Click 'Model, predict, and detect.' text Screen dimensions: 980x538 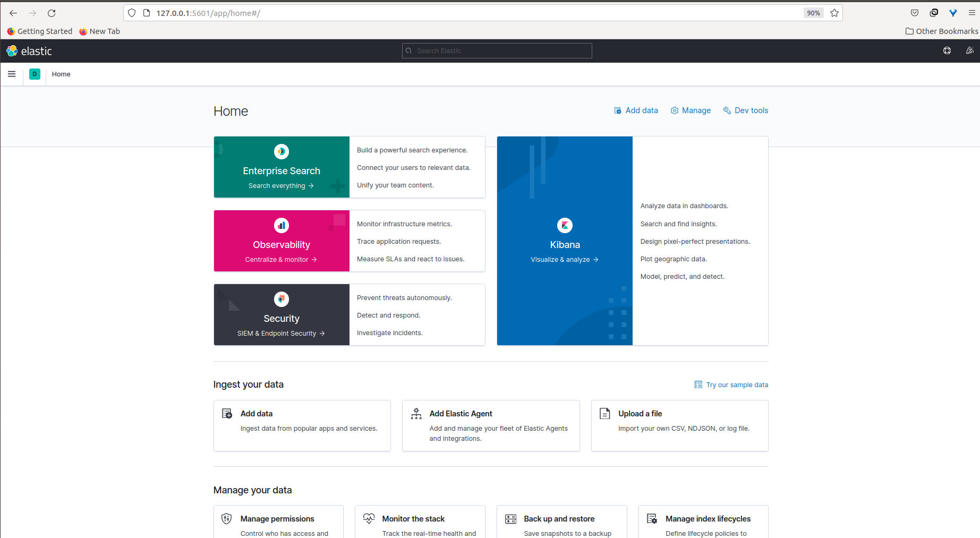click(x=683, y=277)
